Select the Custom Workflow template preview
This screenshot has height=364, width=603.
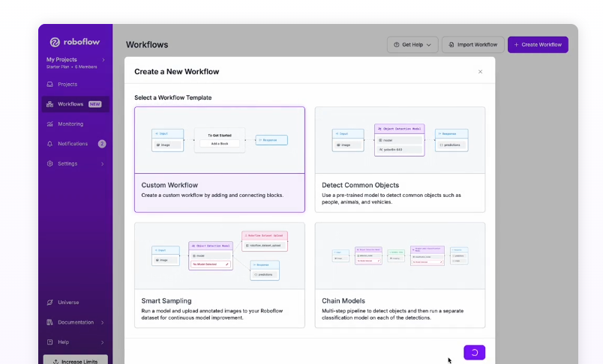220,140
